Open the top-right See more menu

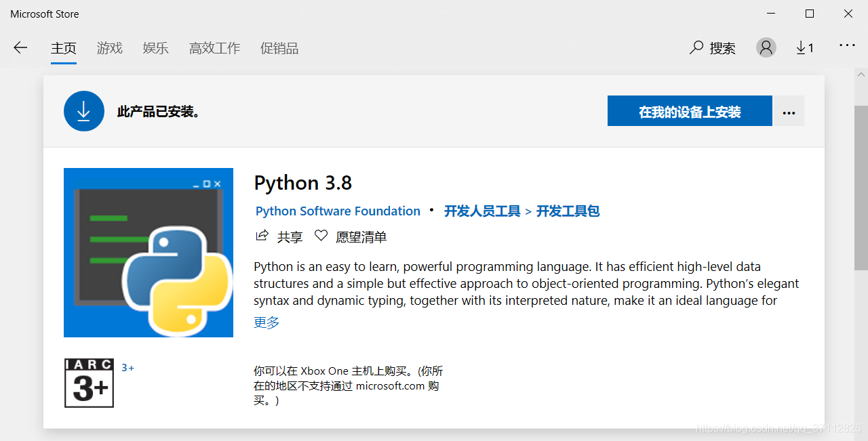point(847,45)
